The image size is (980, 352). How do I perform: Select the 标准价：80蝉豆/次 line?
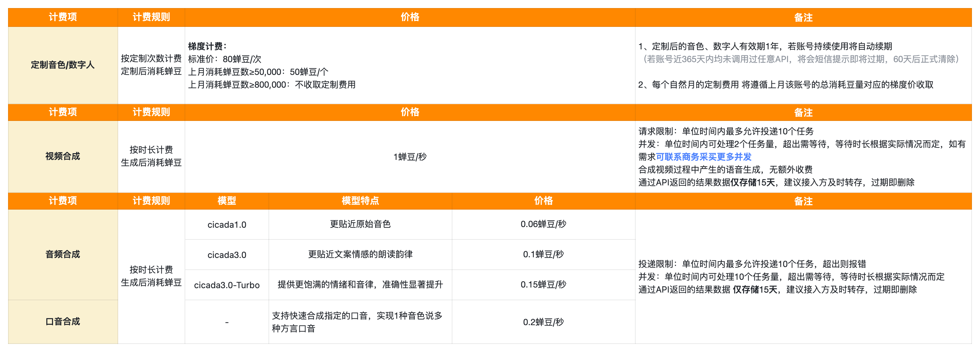click(225, 59)
